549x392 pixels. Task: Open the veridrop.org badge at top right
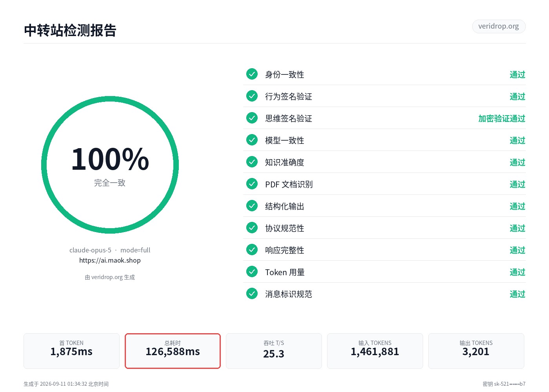point(498,26)
